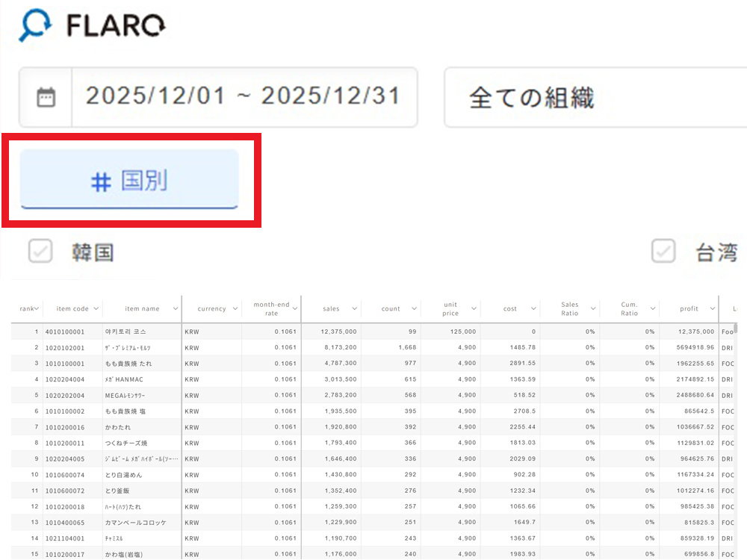Toggle the 韓国 checkbox
Image resolution: width=747 pixels, height=560 pixels.
click(40, 252)
